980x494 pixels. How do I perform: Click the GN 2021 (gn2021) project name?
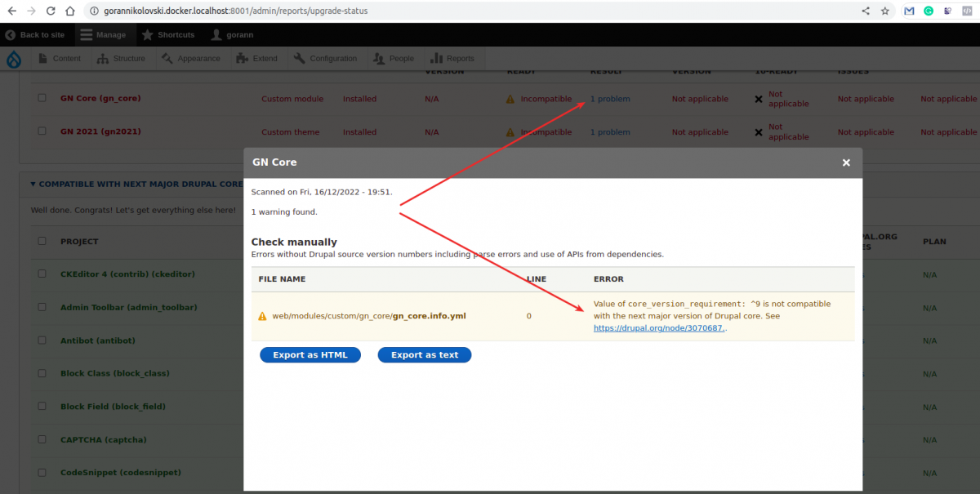(x=99, y=131)
